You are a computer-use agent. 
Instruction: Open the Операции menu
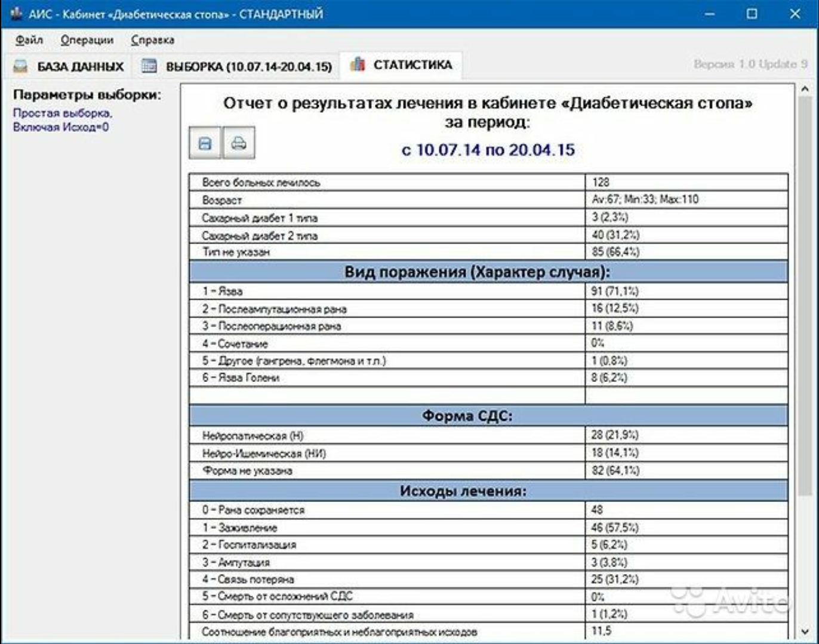click(87, 40)
